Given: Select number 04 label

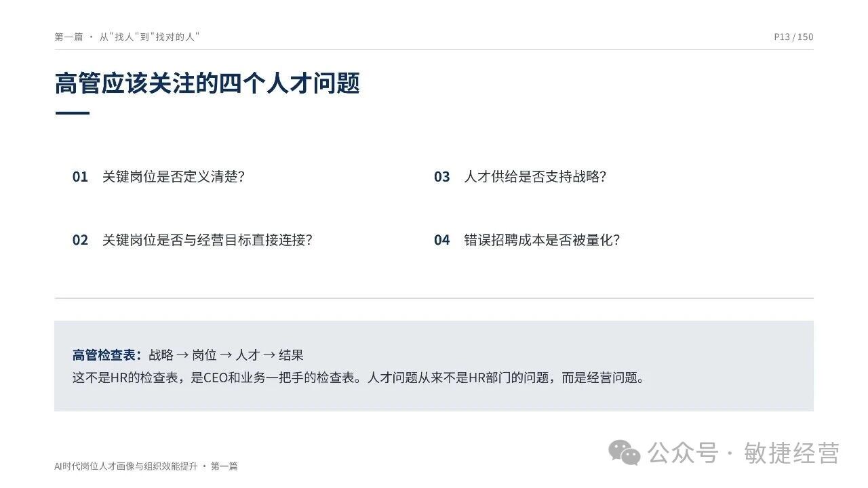Looking at the screenshot, I should 442,240.
